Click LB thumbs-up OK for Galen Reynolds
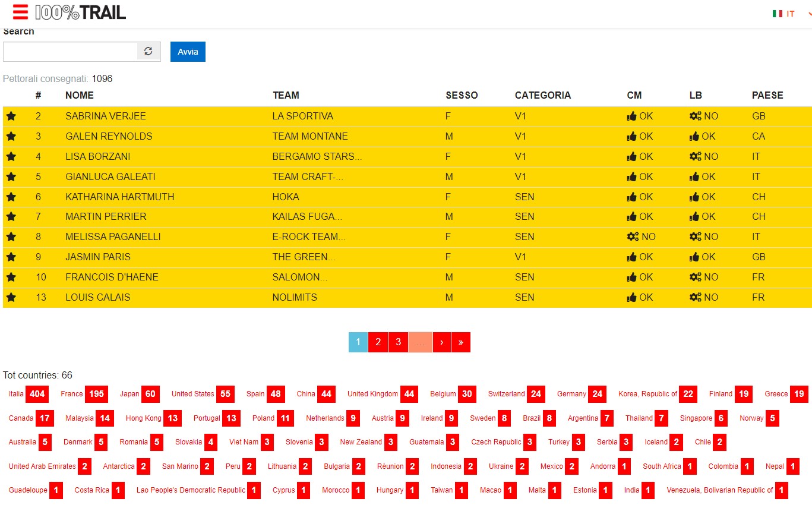This screenshot has height=511, width=812. [702, 136]
